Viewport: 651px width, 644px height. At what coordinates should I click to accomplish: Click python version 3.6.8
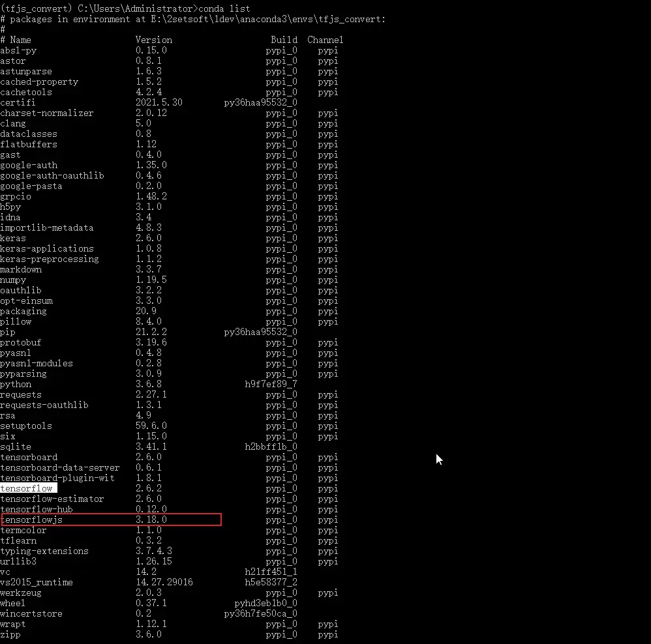[149, 384]
